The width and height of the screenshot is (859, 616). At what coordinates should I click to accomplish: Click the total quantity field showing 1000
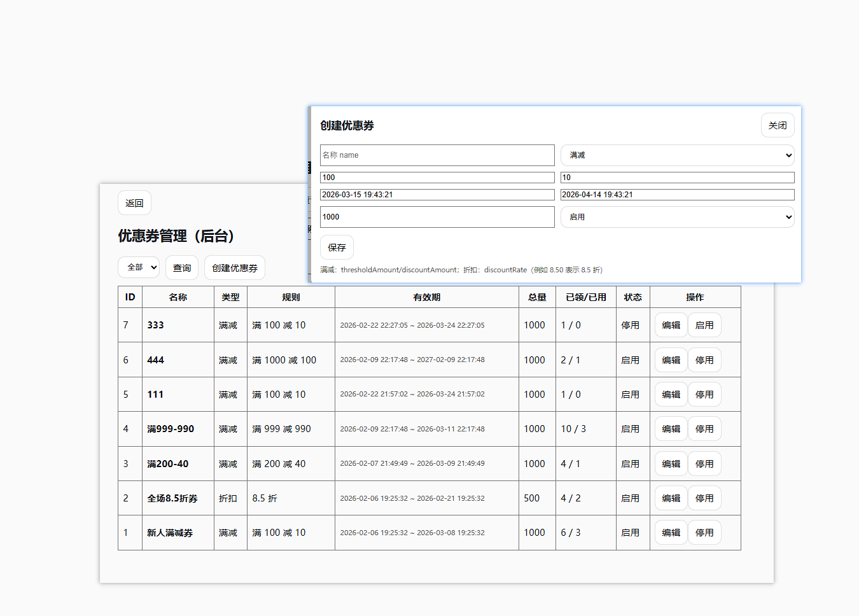[x=437, y=217]
